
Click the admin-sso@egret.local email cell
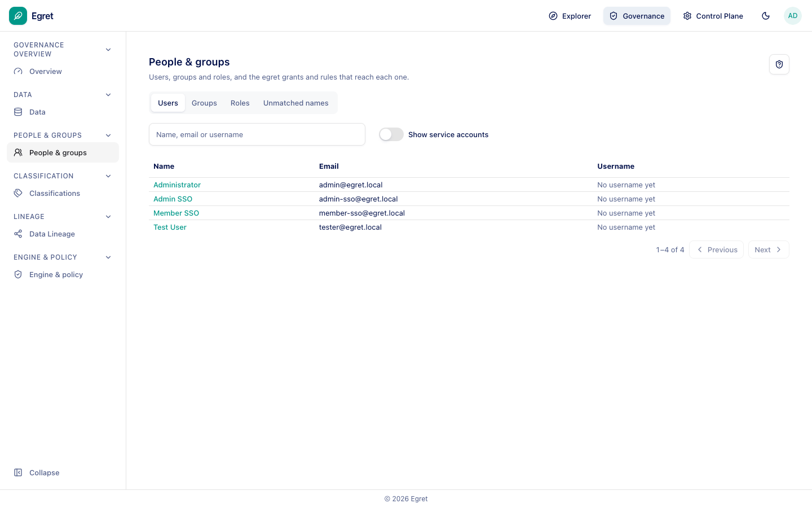pyautogui.click(x=359, y=199)
